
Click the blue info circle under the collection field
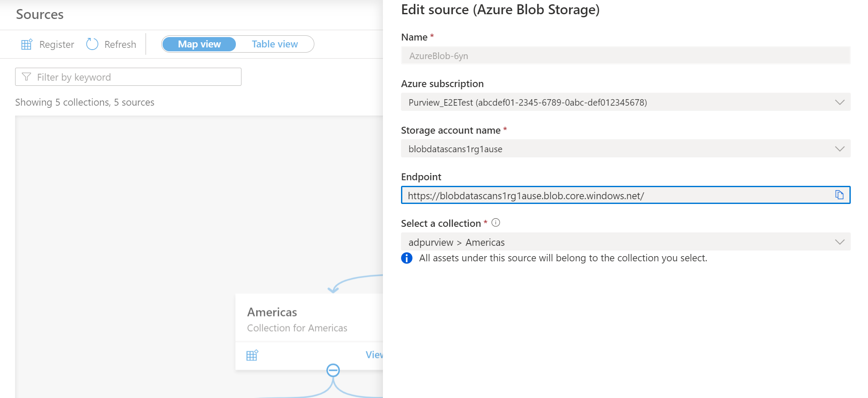click(x=407, y=258)
